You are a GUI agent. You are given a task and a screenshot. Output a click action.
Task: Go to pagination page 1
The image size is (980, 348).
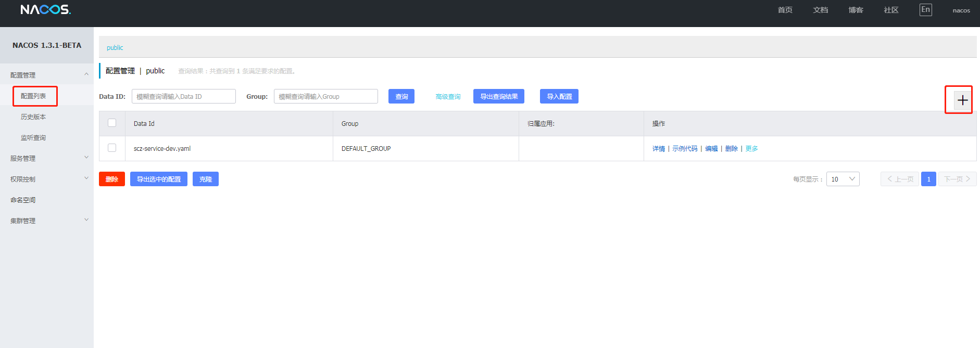coord(928,179)
